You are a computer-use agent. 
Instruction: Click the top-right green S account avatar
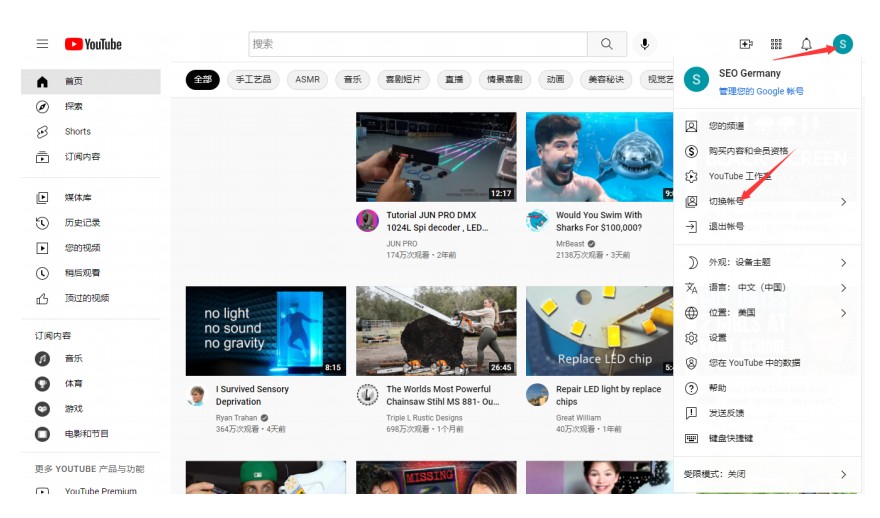tap(842, 44)
